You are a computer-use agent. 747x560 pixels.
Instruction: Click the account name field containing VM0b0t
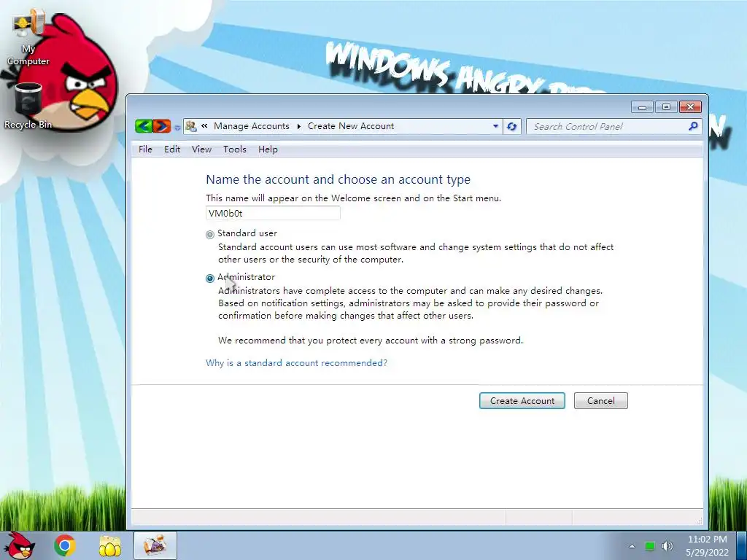pos(273,214)
